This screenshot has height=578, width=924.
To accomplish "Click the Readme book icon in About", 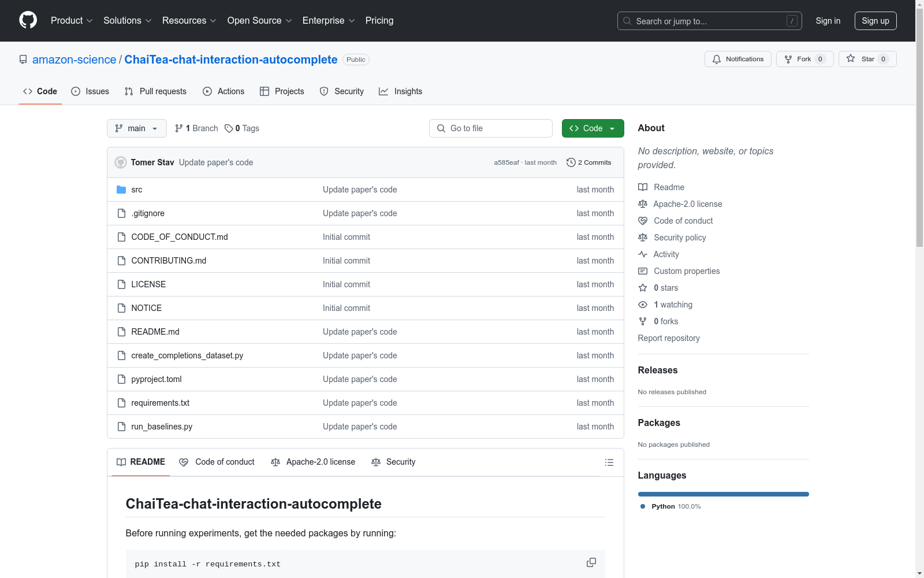I will point(643,187).
